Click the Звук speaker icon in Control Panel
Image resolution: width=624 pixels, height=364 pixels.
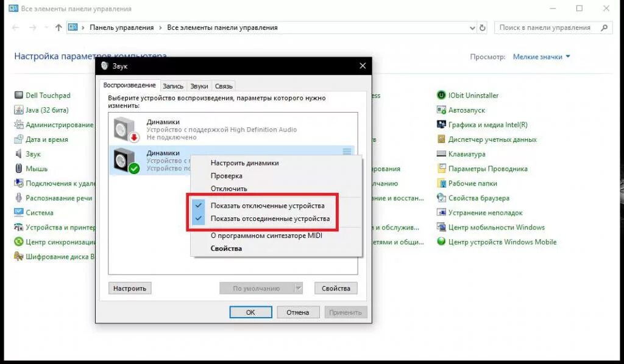point(19,154)
